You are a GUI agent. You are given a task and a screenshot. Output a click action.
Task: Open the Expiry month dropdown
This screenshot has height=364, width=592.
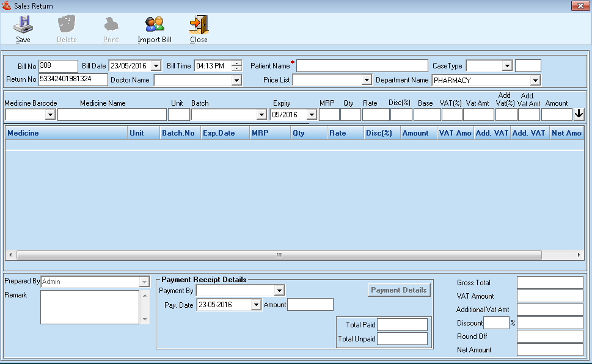click(x=312, y=115)
